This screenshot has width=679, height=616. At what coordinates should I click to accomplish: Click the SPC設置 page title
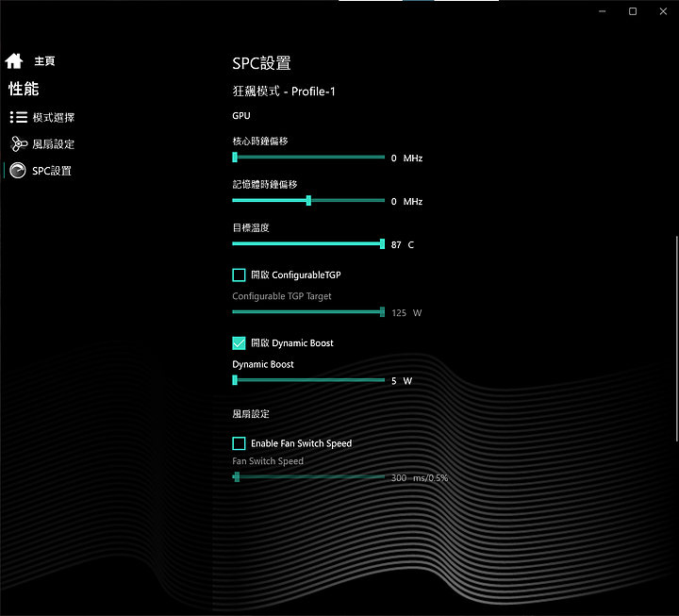tap(261, 63)
